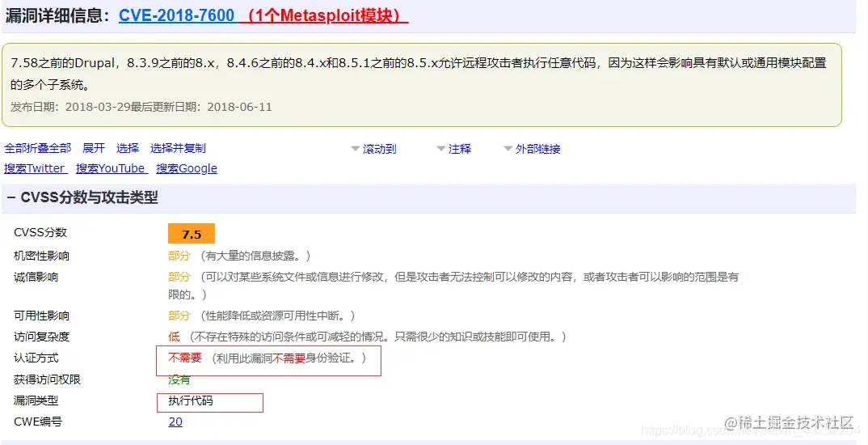Select the 可用性影响 label
This screenshot has height=445, width=868.
click(x=41, y=316)
